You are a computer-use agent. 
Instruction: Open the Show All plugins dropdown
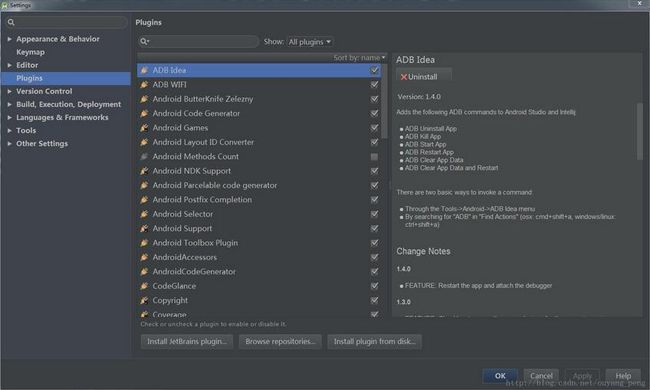click(310, 42)
